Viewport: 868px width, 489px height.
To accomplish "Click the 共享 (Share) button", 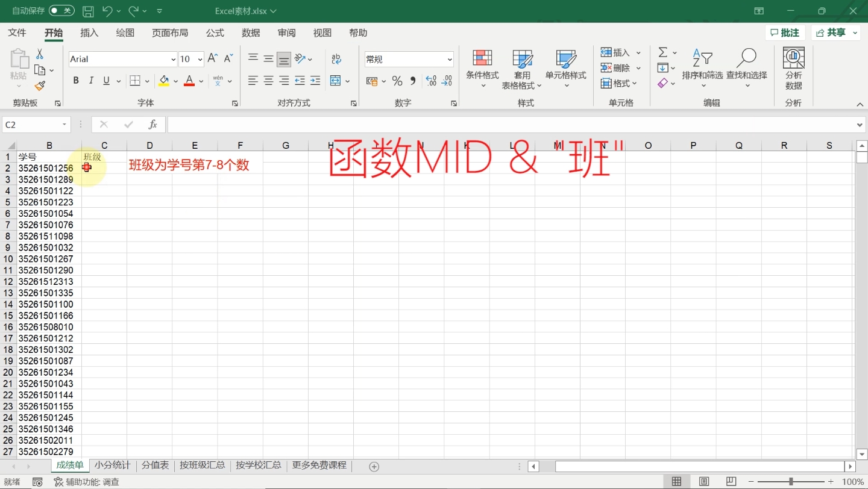I will [x=836, y=33].
